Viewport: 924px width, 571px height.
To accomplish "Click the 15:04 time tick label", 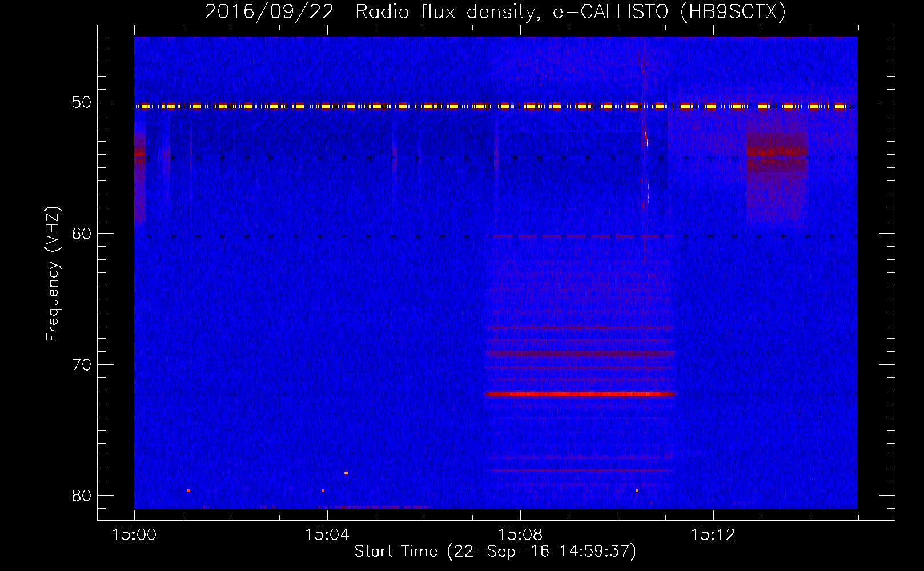I will [x=327, y=535].
